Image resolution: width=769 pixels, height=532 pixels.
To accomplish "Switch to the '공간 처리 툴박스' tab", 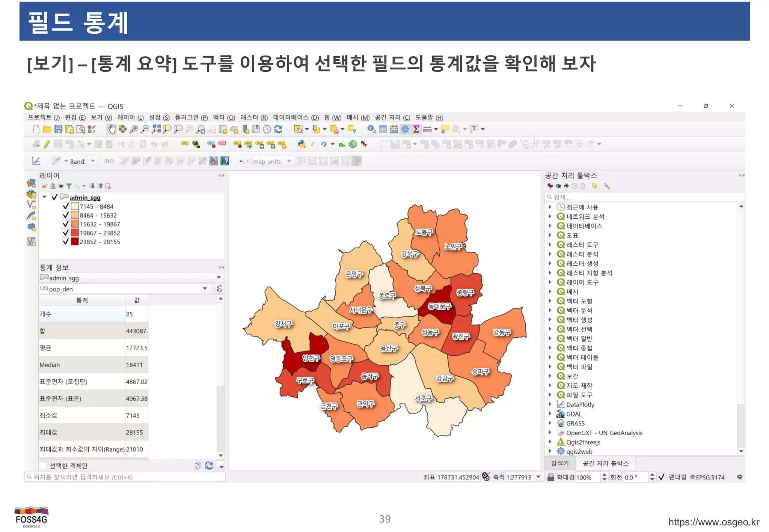I will [605, 463].
